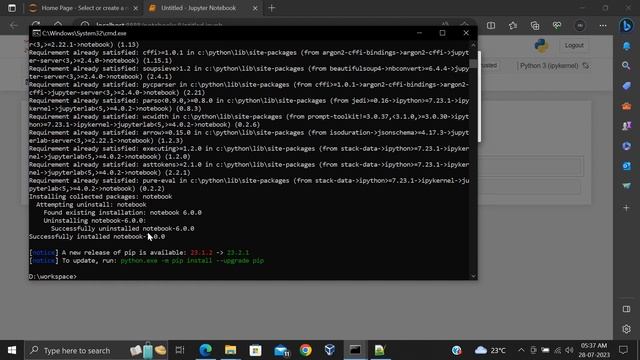Switch to Home Page Jupyter tab

point(83,8)
